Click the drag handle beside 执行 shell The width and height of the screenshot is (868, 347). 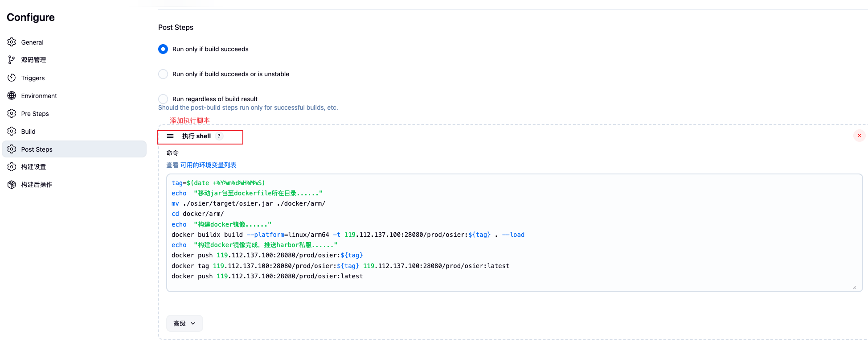[x=170, y=136]
